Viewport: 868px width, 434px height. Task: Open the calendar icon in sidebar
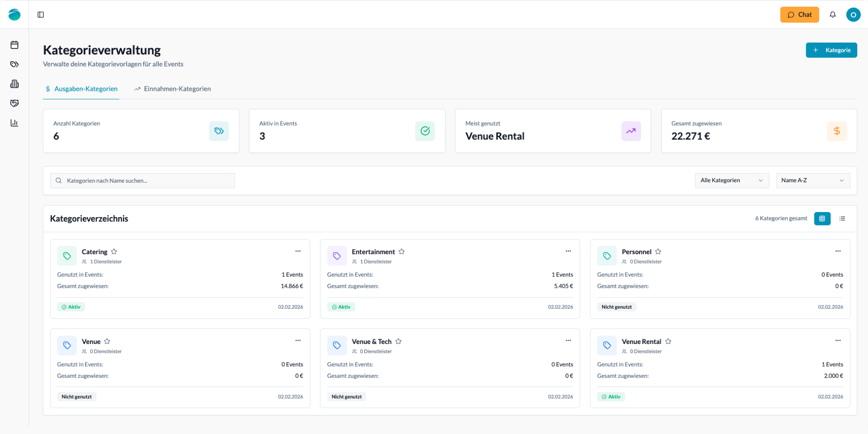click(14, 45)
